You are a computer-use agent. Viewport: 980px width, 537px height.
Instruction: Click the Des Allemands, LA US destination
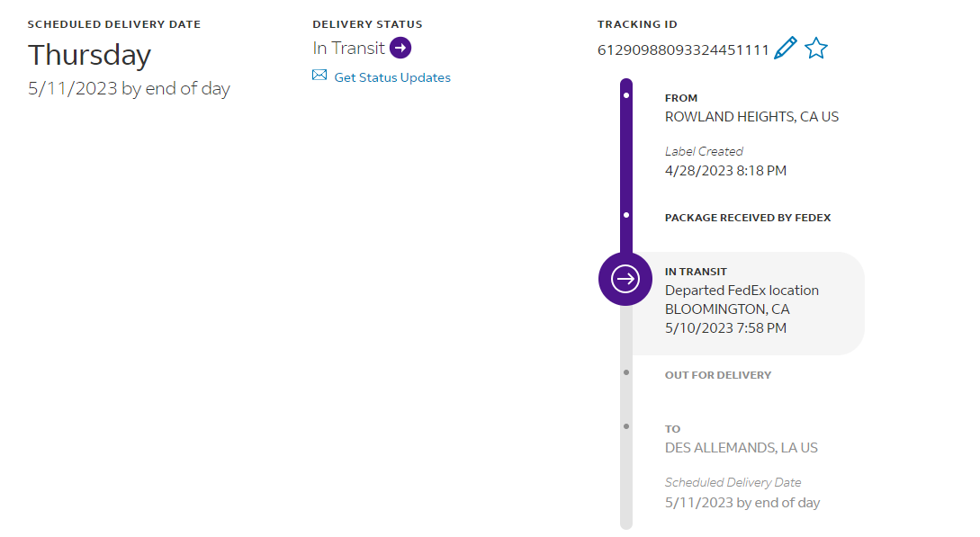click(x=741, y=448)
